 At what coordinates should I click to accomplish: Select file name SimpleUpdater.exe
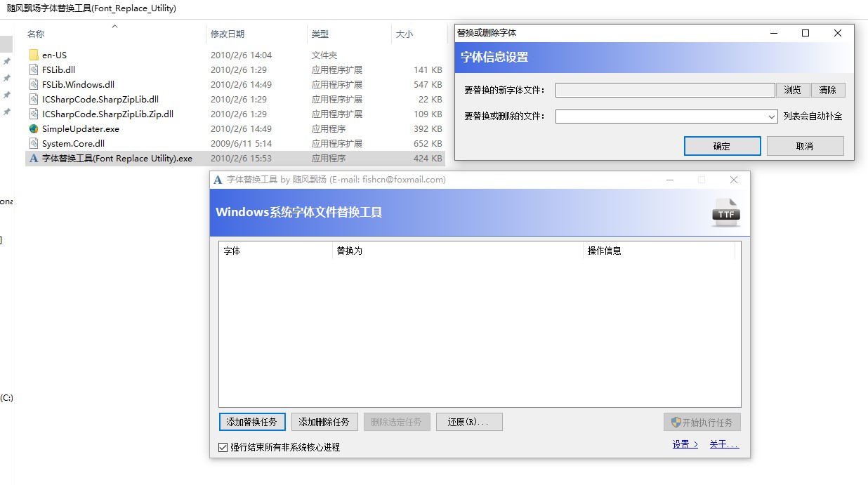pos(81,128)
